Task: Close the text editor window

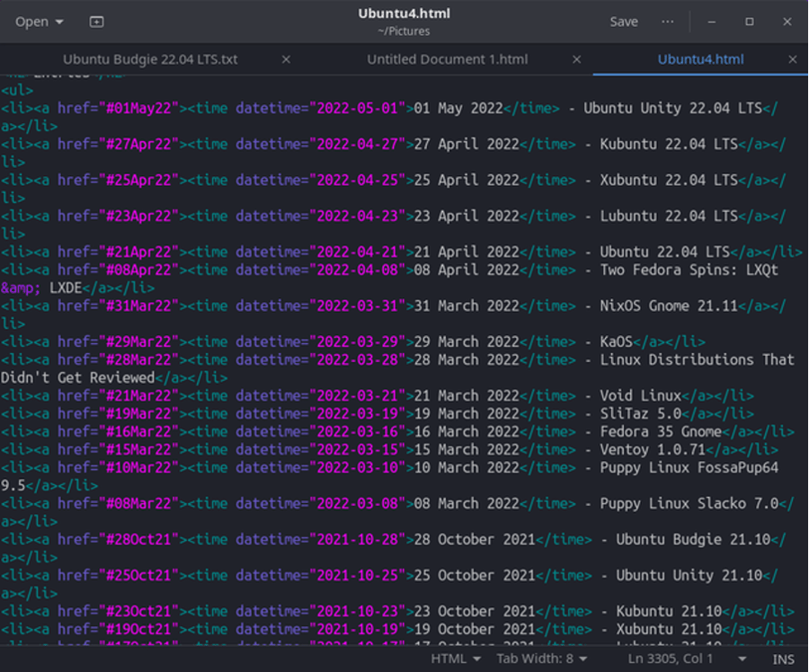Action: coord(787,22)
